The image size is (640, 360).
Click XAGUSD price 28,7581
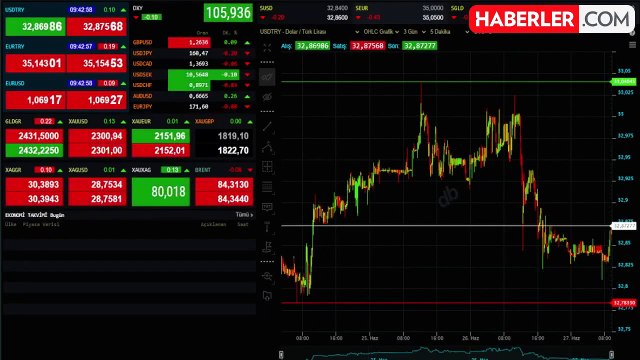(x=98, y=199)
